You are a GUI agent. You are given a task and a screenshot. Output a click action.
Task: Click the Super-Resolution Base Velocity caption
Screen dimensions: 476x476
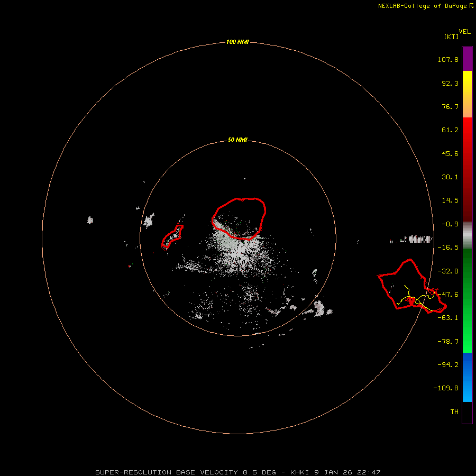[x=237, y=472]
